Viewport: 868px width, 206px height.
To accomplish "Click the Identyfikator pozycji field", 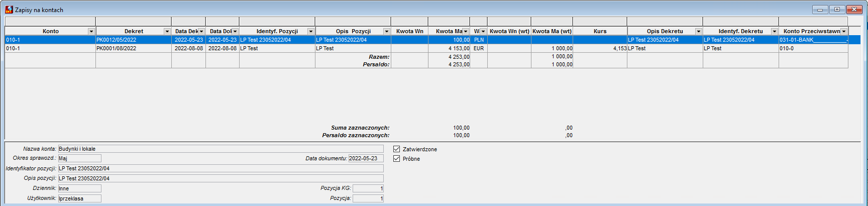I will (x=221, y=168).
